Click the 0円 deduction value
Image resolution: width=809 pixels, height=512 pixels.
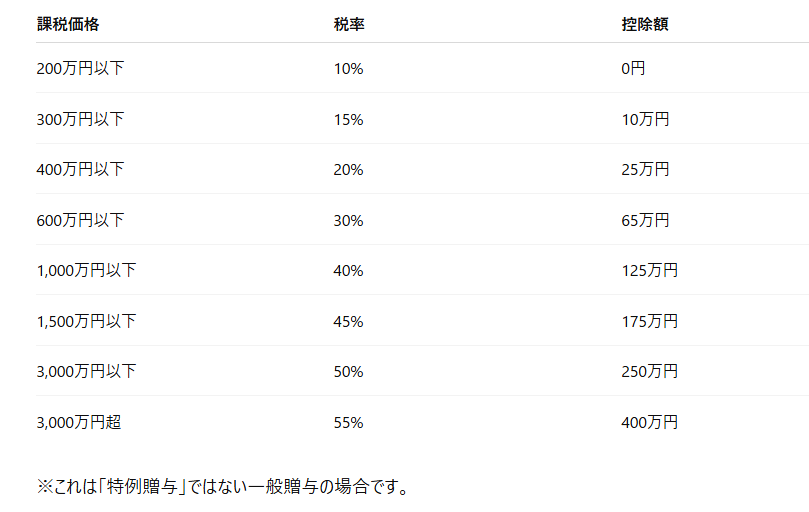point(633,68)
